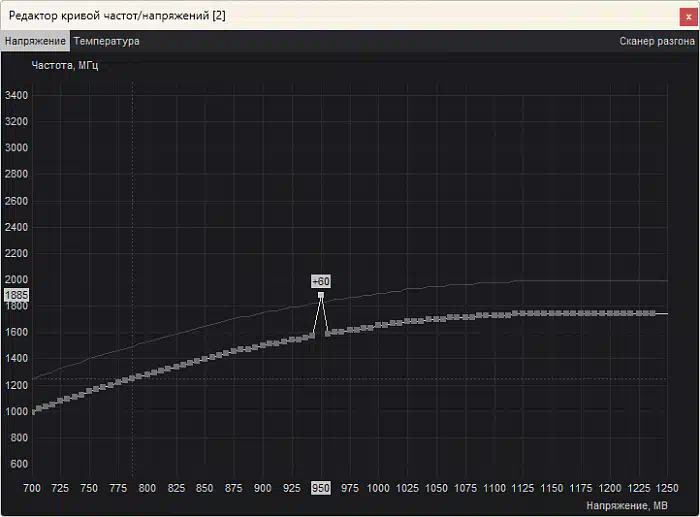Choose the curve point at 1200 mV
The height and width of the screenshot is (517, 700).
[608, 313]
